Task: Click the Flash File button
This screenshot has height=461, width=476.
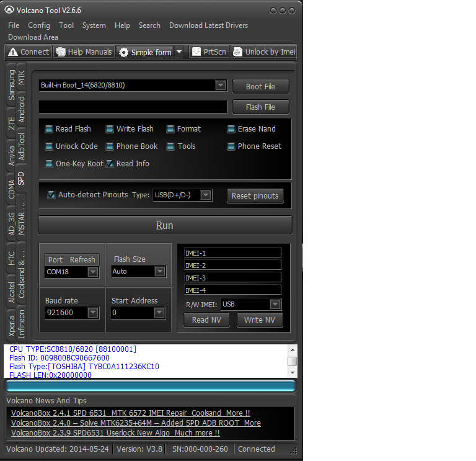Action: pos(260,107)
